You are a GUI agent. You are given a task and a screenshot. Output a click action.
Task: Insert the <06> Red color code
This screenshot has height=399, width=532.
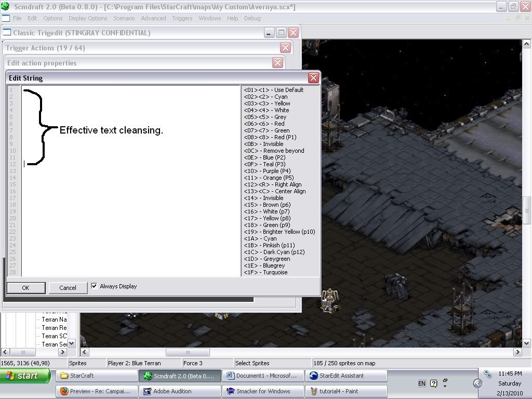264,124
